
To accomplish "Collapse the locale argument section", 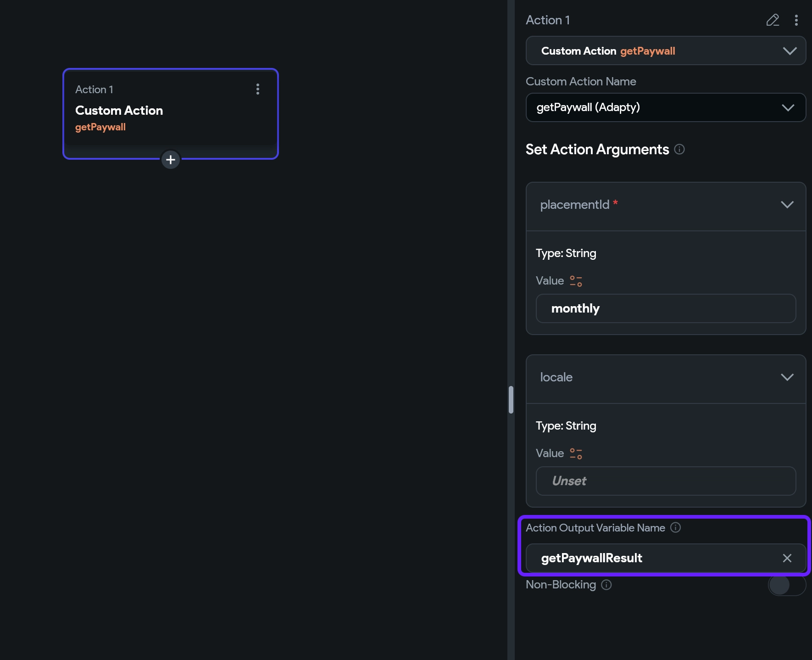I will click(x=787, y=377).
